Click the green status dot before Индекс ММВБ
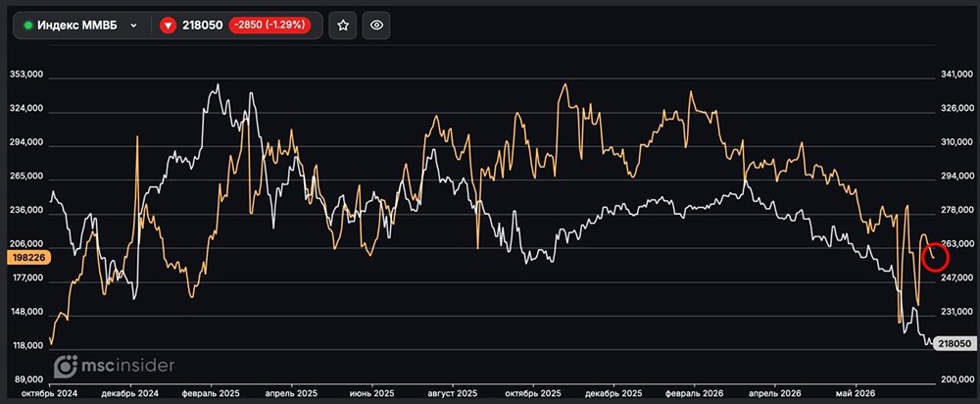980x404 pixels. coord(28,25)
